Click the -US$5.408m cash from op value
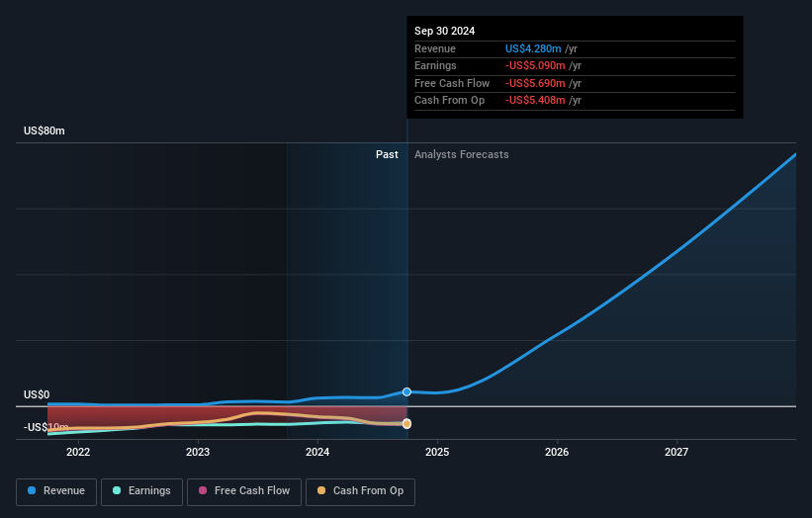Viewport: 812px width, 518px height. 535,101
